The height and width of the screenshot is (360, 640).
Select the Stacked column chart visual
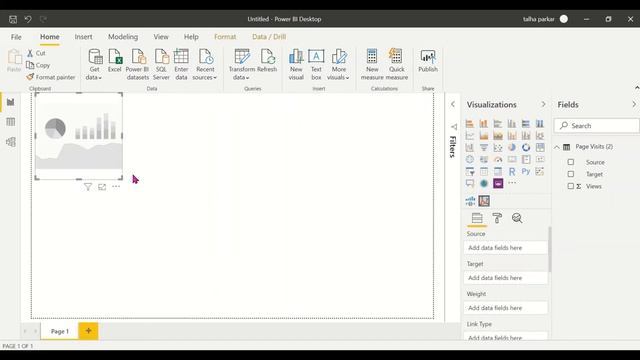click(484, 124)
